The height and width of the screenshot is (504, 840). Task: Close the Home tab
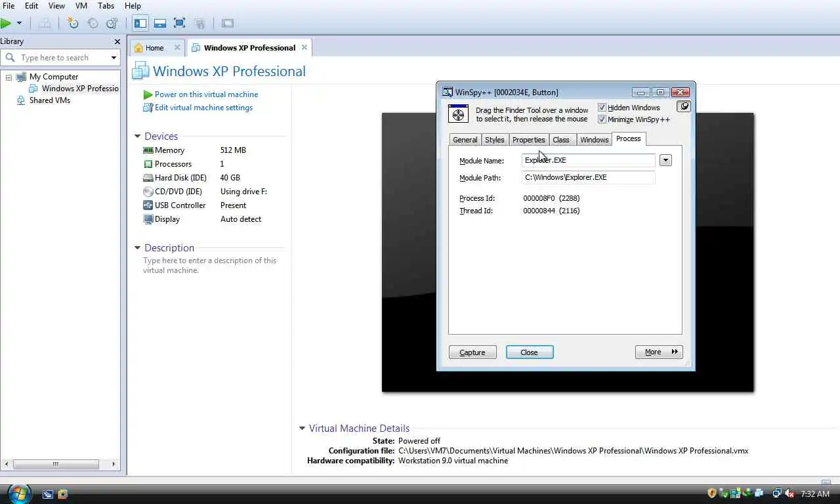click(177, 48)
